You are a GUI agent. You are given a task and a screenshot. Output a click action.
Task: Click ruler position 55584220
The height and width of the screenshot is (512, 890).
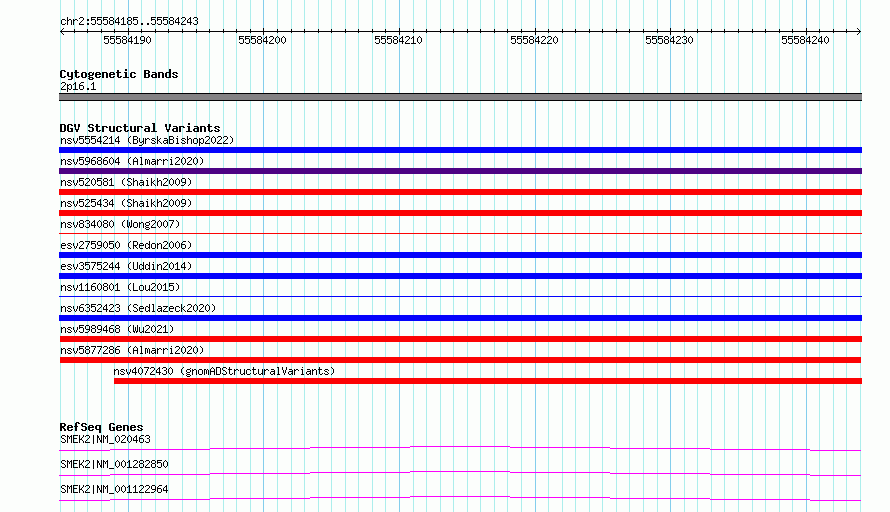(534, 40)
